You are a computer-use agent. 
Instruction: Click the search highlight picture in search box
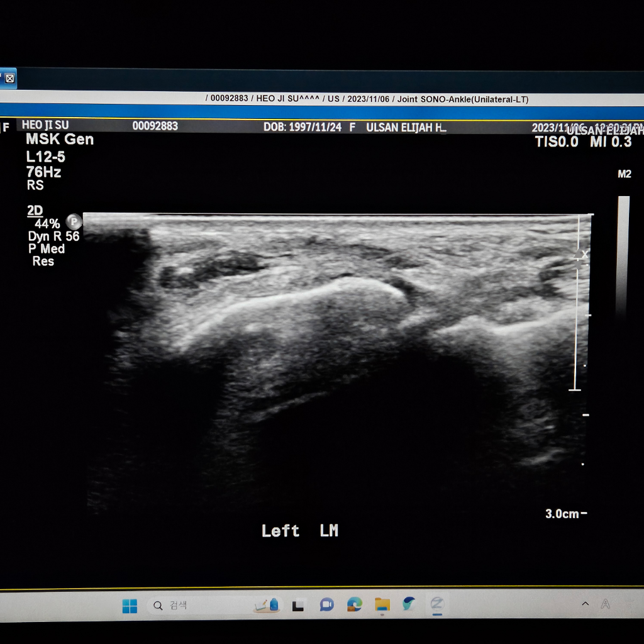tap(267, 605)
